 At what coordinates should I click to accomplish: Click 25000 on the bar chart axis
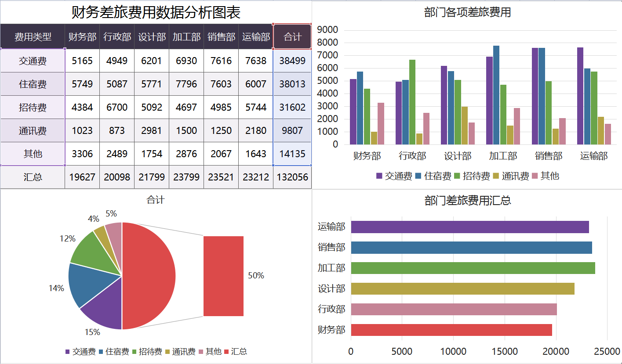[x=607, y=351]
